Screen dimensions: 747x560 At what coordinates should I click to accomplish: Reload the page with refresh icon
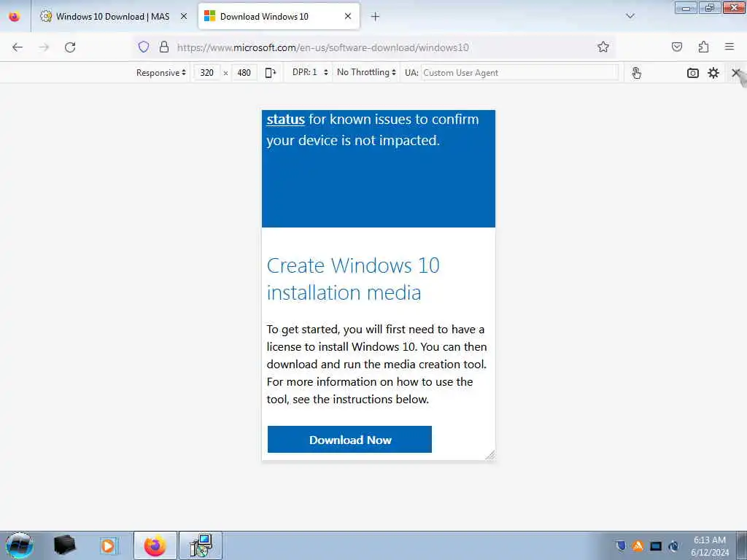(70, 47)
